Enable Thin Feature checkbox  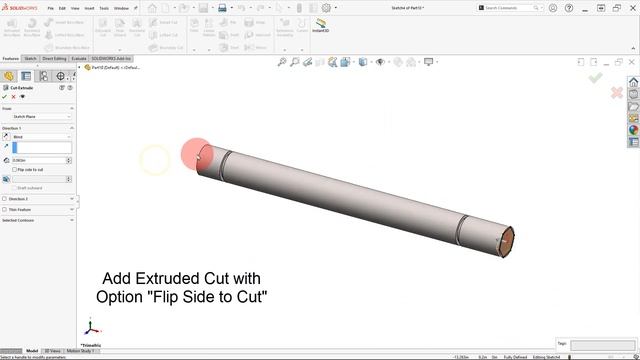point(5,209)
